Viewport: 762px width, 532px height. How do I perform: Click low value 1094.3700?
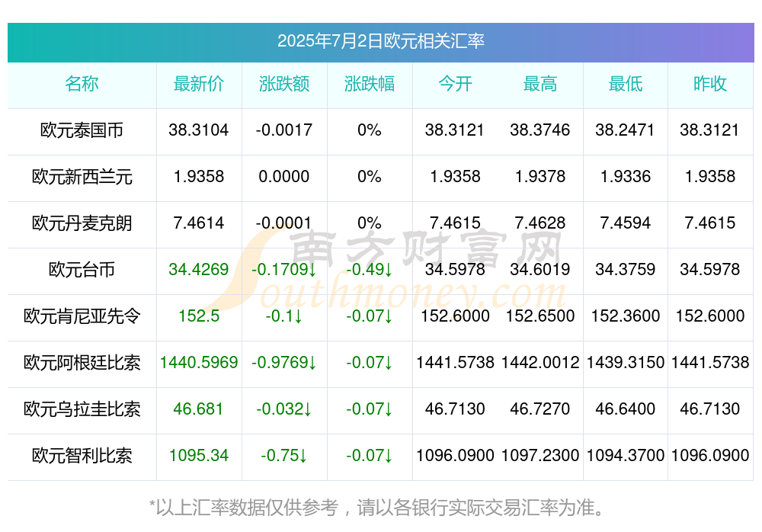coord(626,455)
